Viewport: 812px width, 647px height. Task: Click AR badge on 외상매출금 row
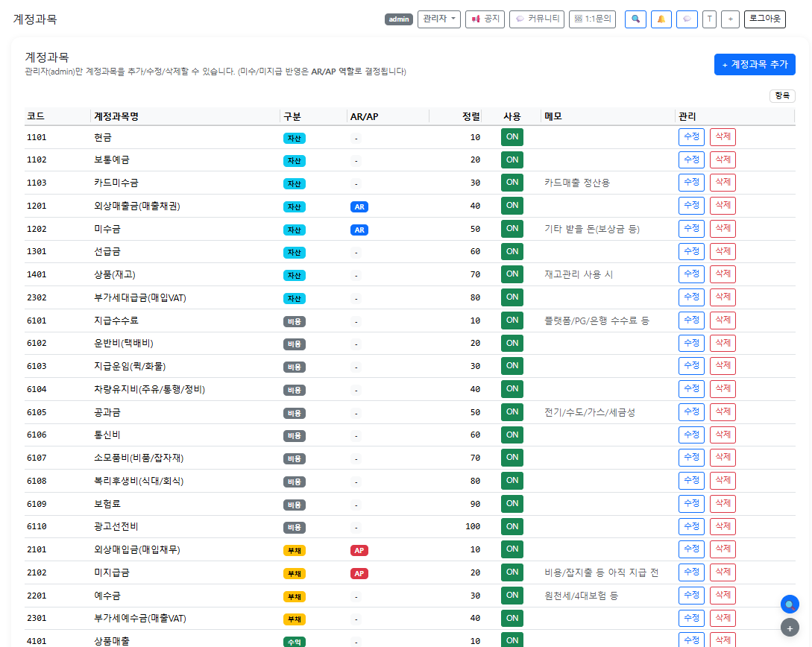pyautogui.click(x=359, y=207)
